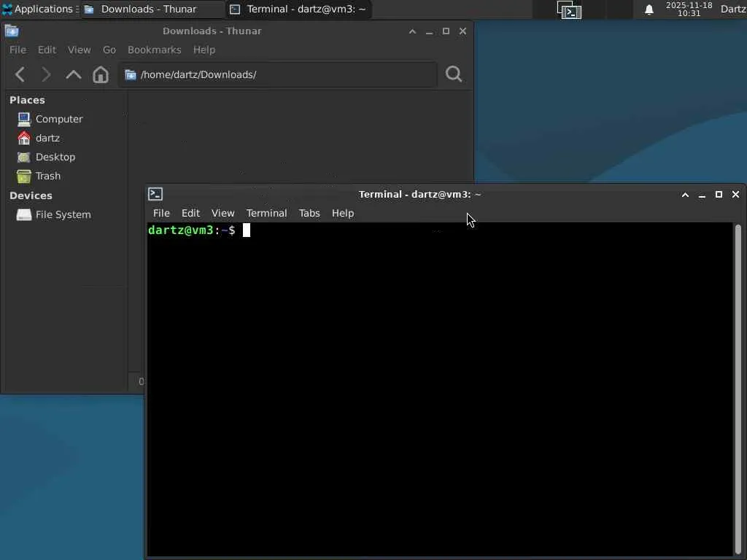
Task: Maximize the Thunar window
Action: point(446,31)
